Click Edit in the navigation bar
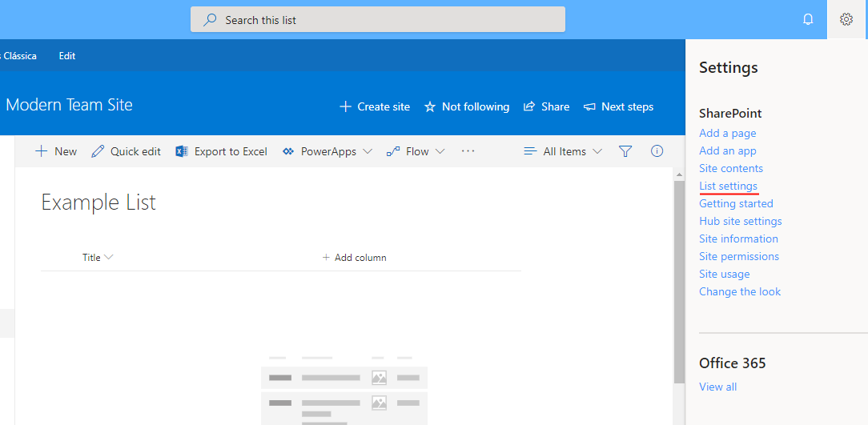Image resolution: width=868 pixels, height=425 pixels. [x=67, y=56]
